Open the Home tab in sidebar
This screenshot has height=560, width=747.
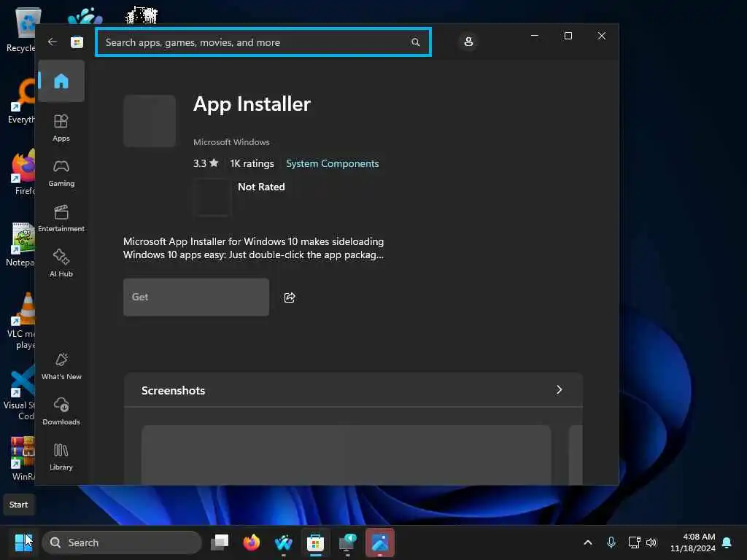pos(61,81)
